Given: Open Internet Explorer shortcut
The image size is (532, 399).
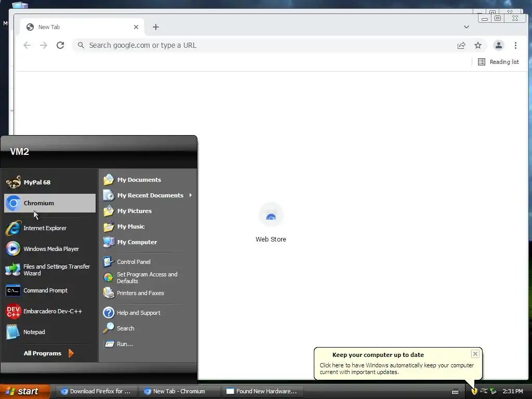Looking at the screenshot, I should (49, 228).
